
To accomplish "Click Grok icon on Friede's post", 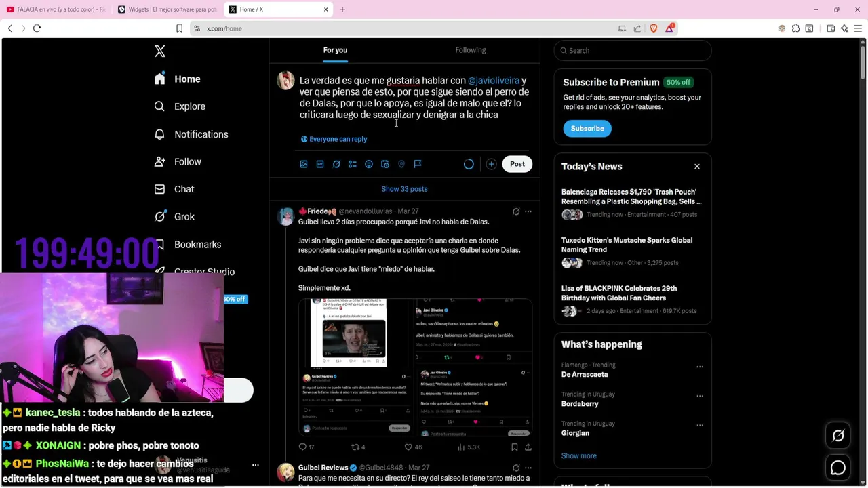I will click(516, 211).
